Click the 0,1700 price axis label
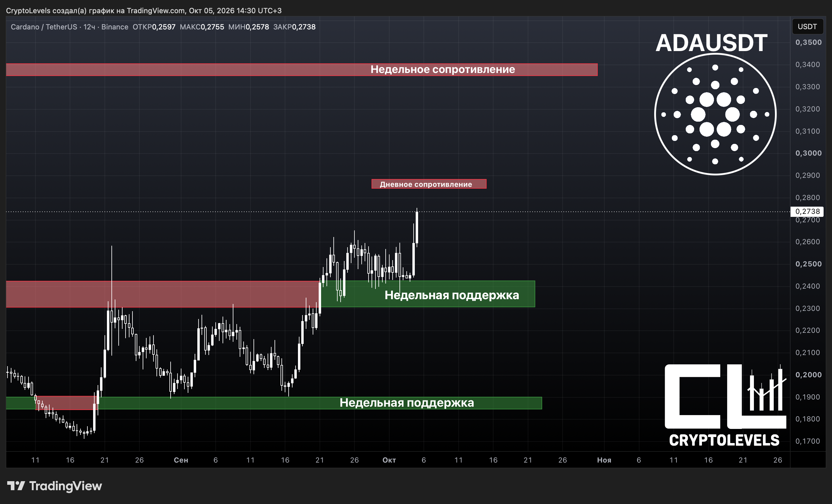 tap(808, 441)
